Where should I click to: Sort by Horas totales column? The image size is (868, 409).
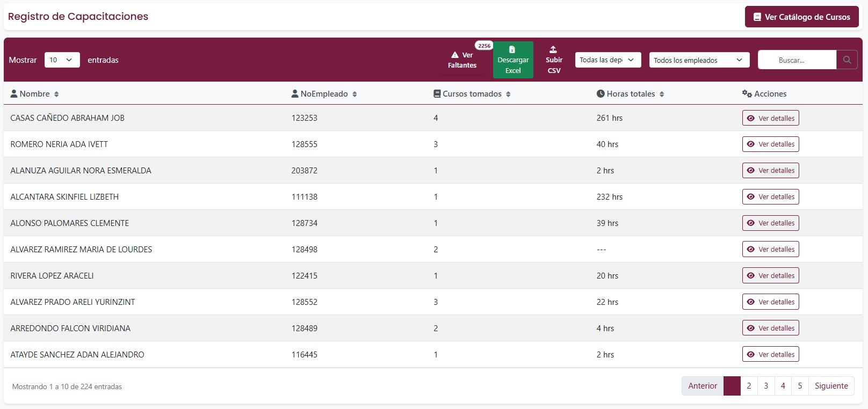point(662,94)
